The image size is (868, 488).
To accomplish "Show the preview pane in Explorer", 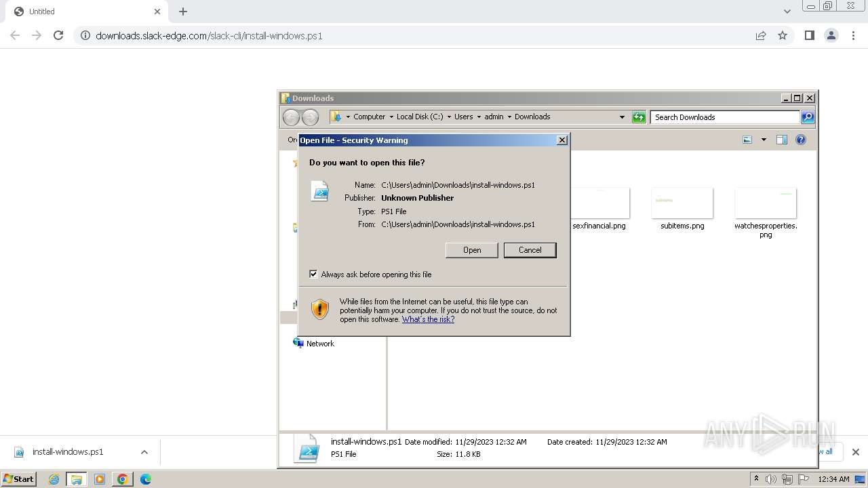I will click(x=782, y=140).
